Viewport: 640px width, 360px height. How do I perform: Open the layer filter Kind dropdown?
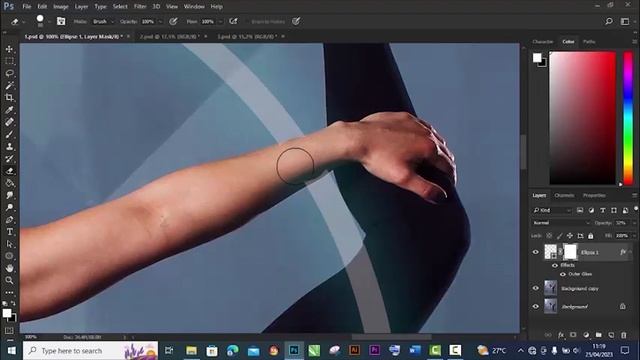552,210
